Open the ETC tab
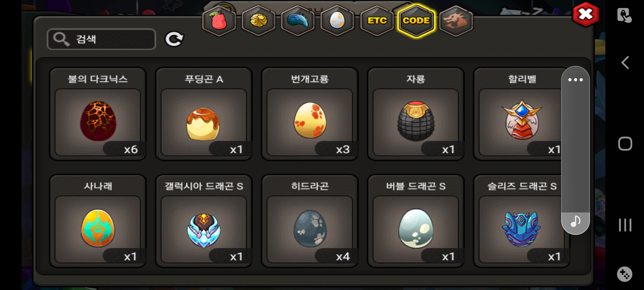 point(377,21)
